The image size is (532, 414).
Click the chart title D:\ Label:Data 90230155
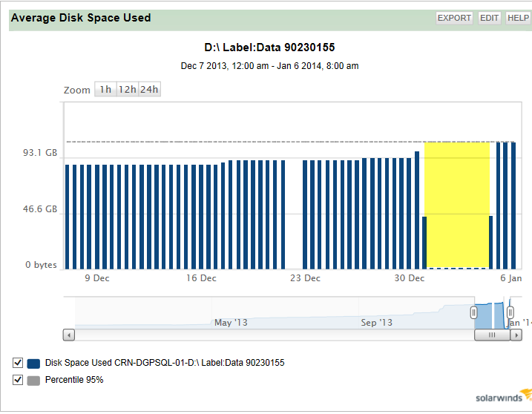point(269,47)
